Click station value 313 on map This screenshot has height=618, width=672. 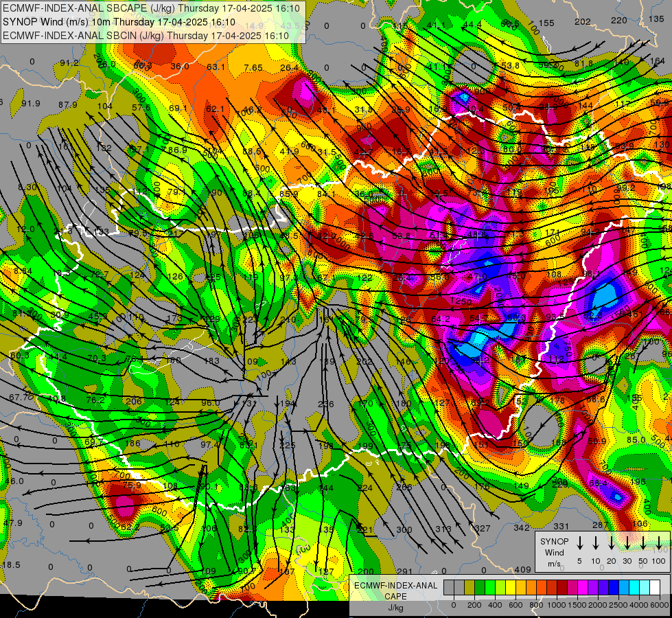click(x=443, y=529)
